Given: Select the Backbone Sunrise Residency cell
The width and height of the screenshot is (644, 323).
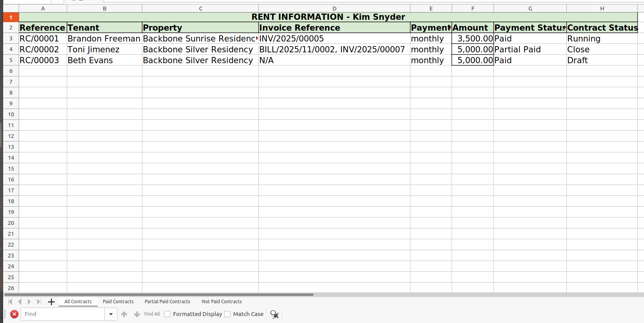Looking at the screenshot, I should [200, 38].
